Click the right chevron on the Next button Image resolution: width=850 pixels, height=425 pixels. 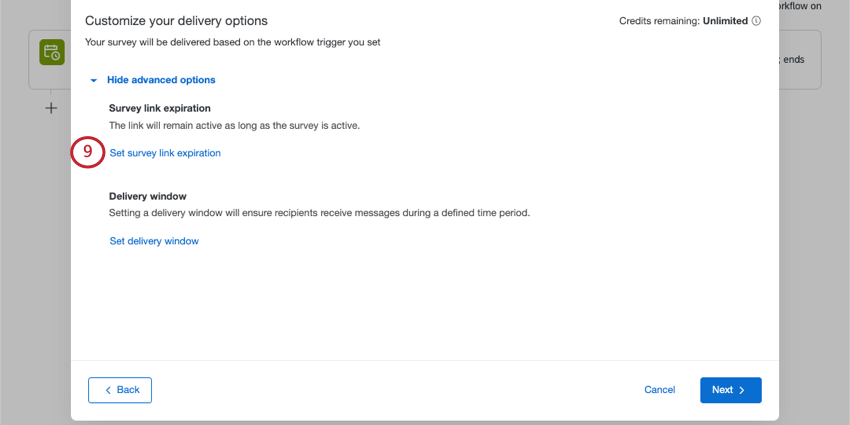coord(742,390)
